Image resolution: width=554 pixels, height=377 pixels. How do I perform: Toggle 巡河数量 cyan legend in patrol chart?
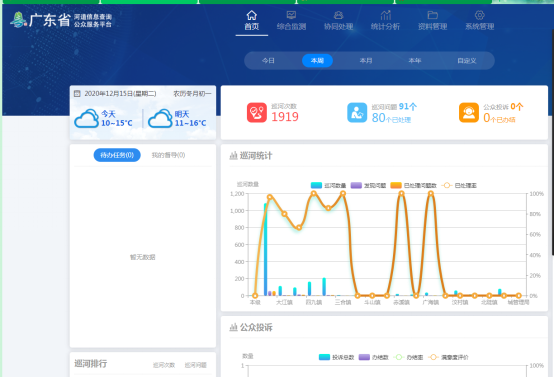tap(328, 185)
